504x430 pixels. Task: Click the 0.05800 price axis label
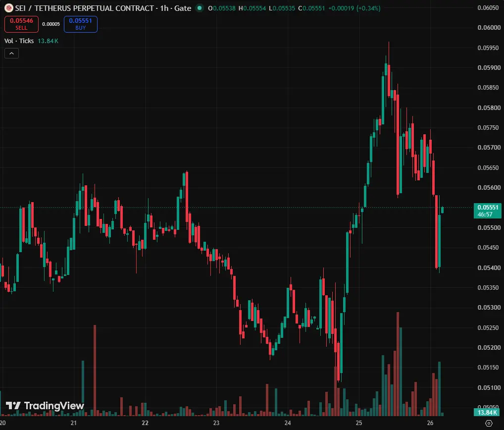point(489,107)
